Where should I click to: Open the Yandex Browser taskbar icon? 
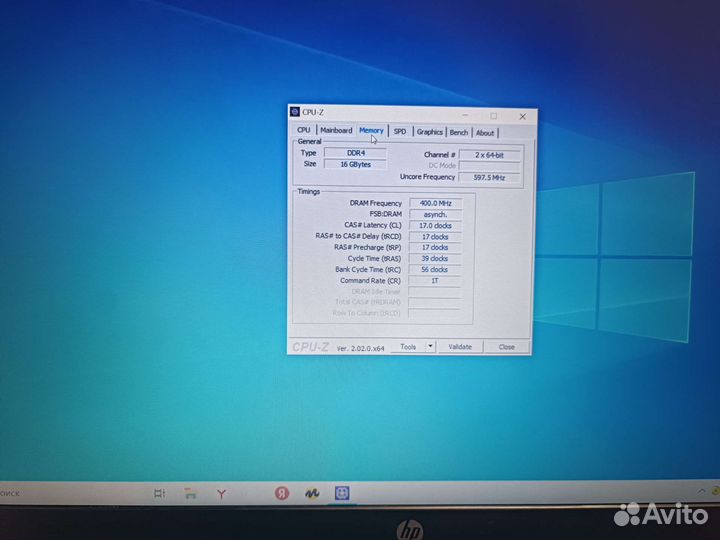[x=221, y=494]
